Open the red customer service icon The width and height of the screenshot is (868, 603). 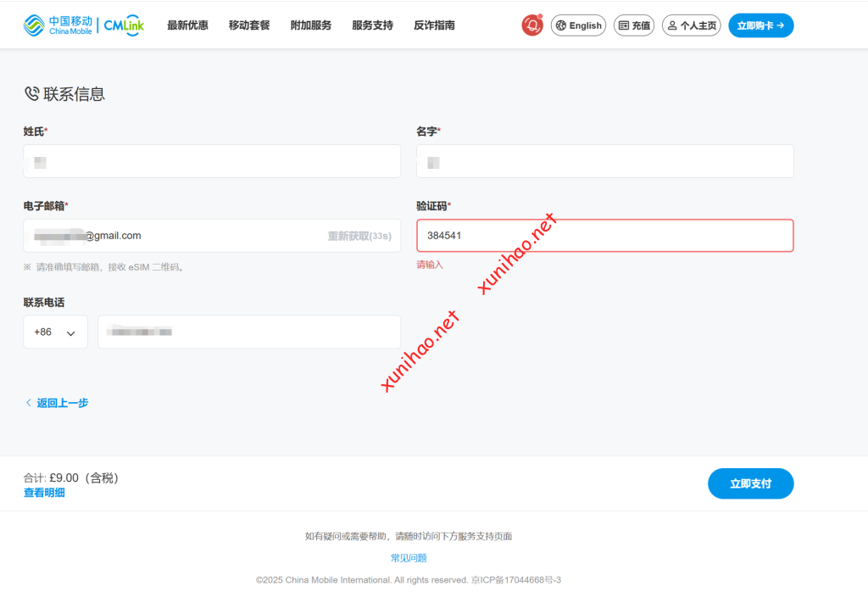(531, 25)
